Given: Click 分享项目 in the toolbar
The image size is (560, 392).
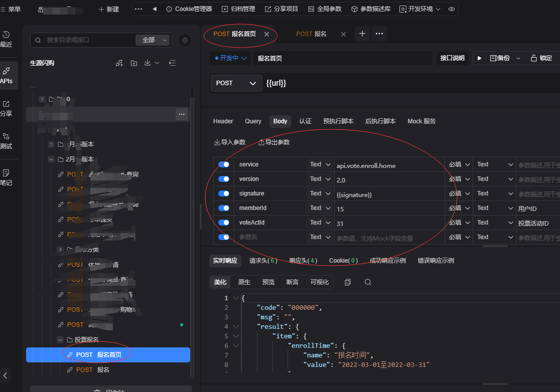Looking at the screenshot, I should 282,9.
